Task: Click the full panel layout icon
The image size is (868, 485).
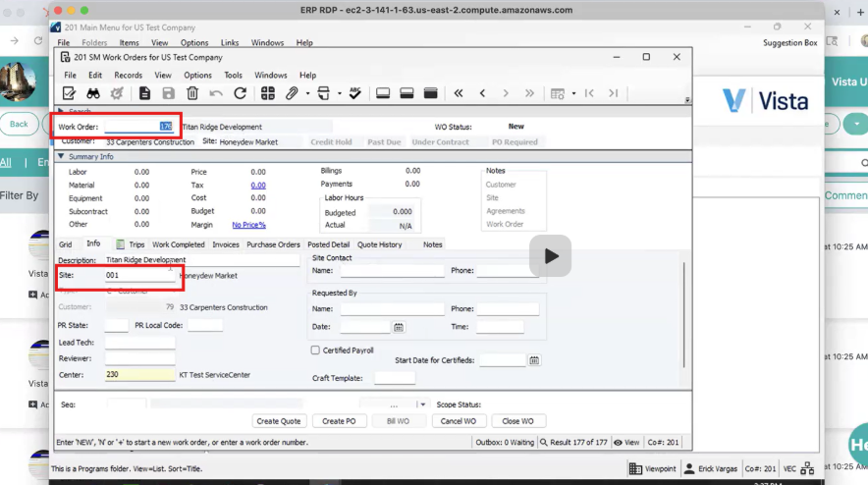Action: tap(431, 93)
